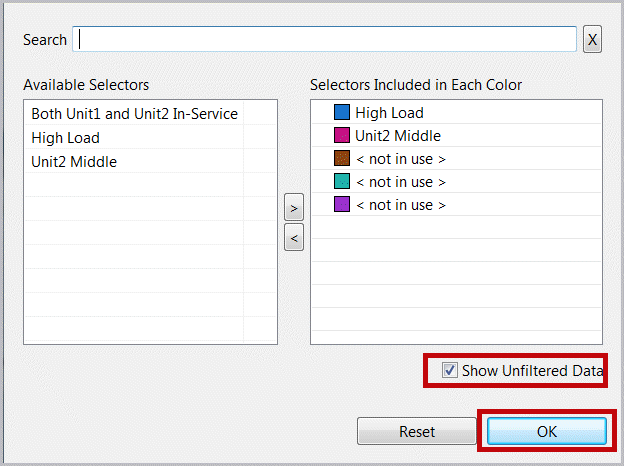624x466 pixels.
Task: Click the add selector right arrow button
Action: coord(294,209)
